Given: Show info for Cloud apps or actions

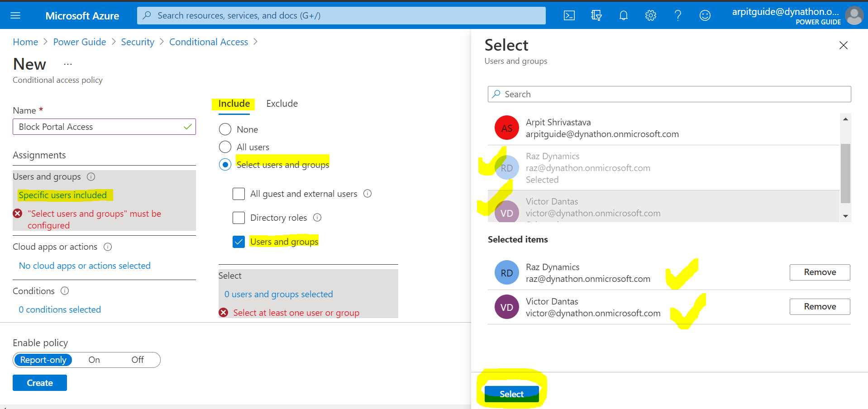Looking at the screenshot, I should (108, 247).
